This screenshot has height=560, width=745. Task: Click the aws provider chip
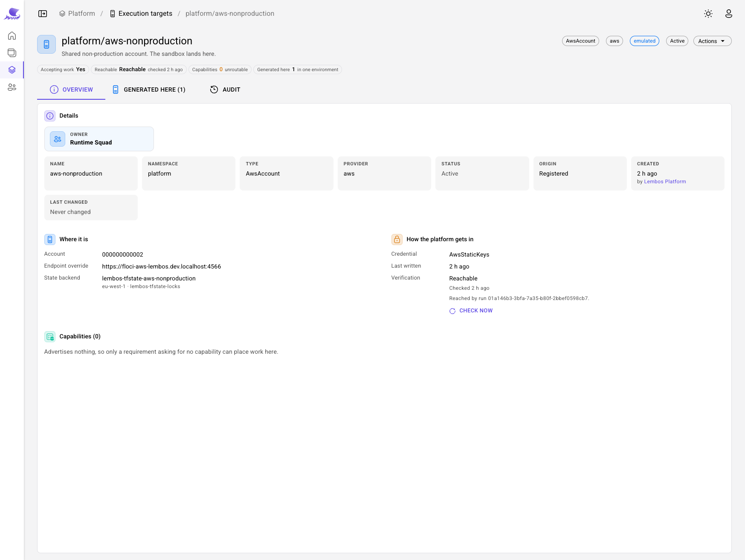(x=614, y=41)
